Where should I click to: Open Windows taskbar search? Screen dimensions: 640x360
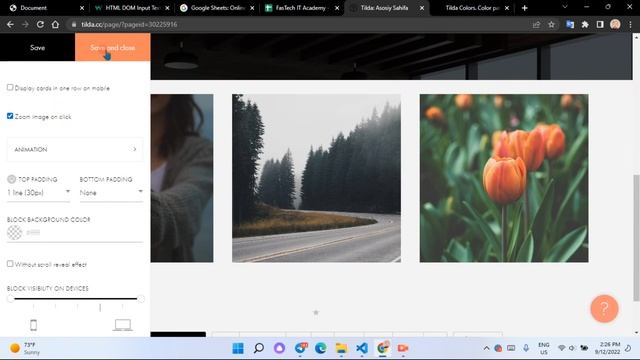[x=258, y=348]
